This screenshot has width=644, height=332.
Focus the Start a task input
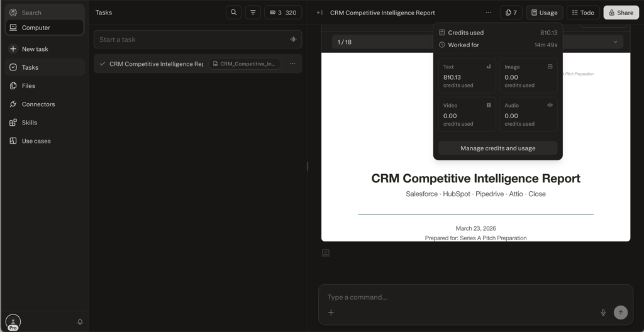[x=197, y=40]
